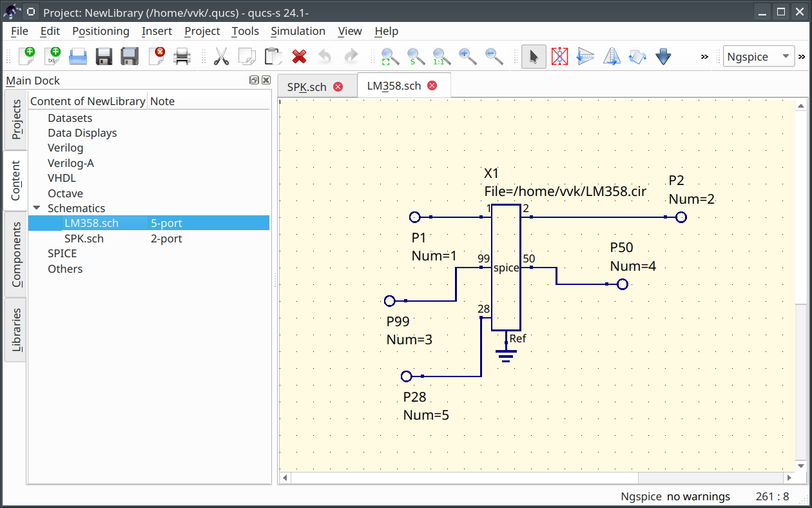Print the schematic

point(182,57)
